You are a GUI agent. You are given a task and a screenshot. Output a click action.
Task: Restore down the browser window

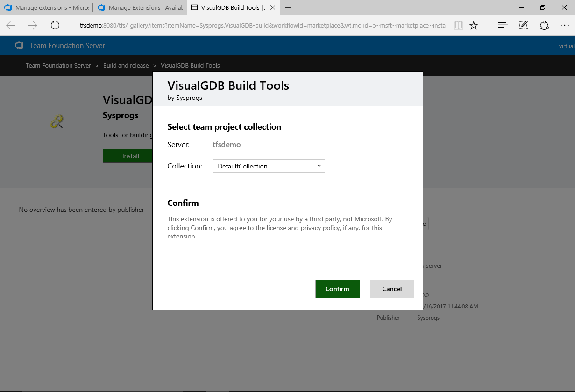[x=543, y=7]
